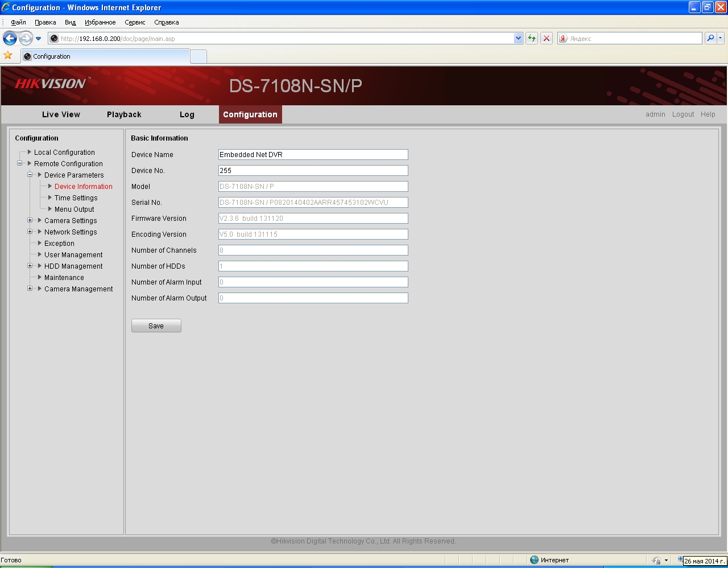Open the Файл menu
728x568 pixels.
(18, 22)
